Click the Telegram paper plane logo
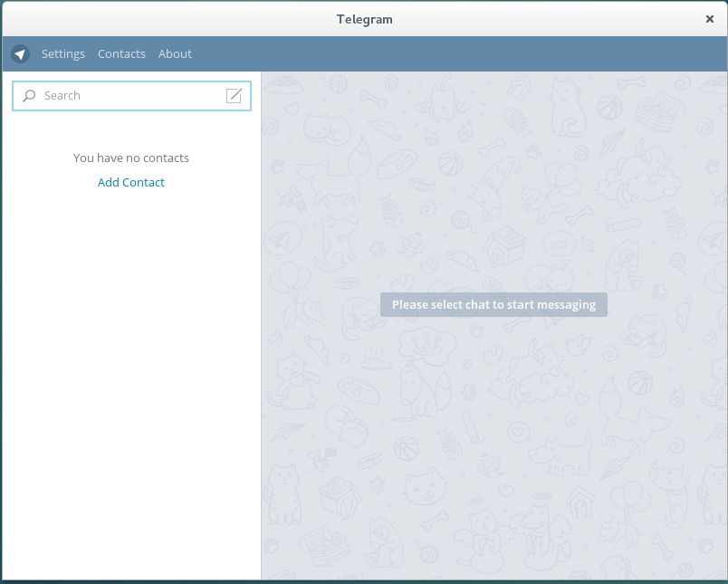Image resolution: width=728 pixels, height=584 pixels. click(21, 53)
